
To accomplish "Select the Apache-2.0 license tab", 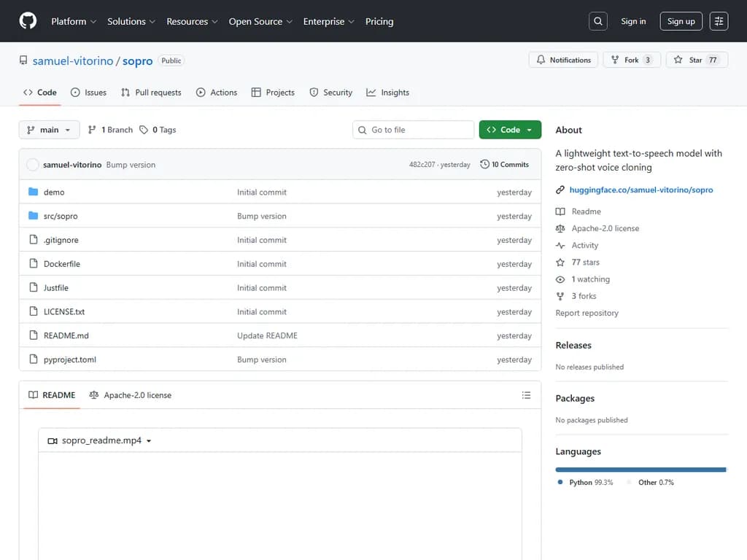I will coord(131,395).
